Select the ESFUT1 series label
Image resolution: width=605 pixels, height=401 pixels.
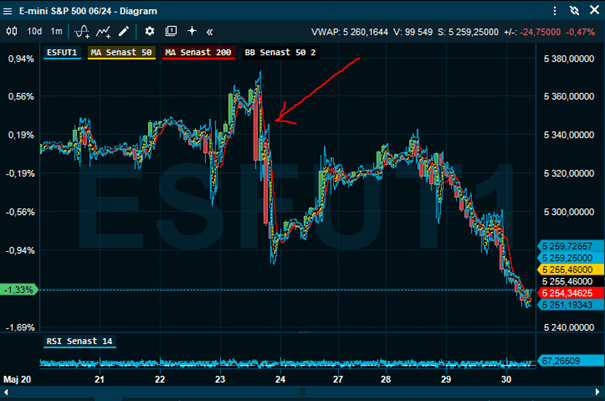(62, 53)
